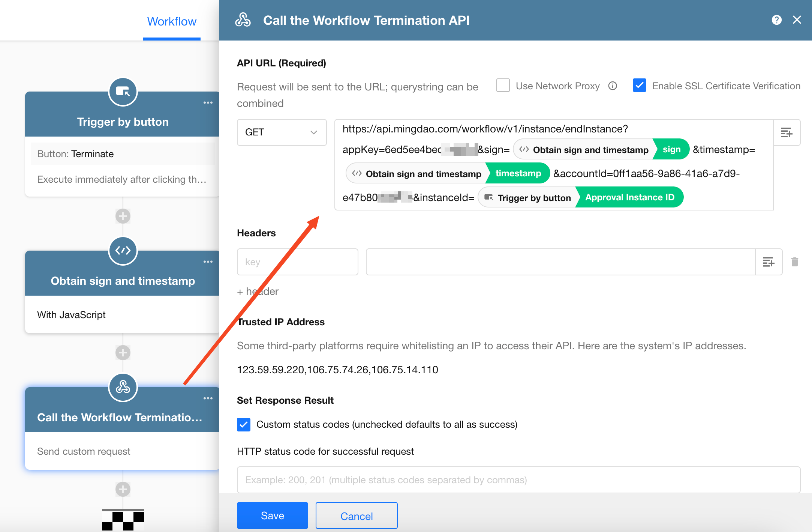
Task: Add a node below Trigger by button
Action: [123, 216]
